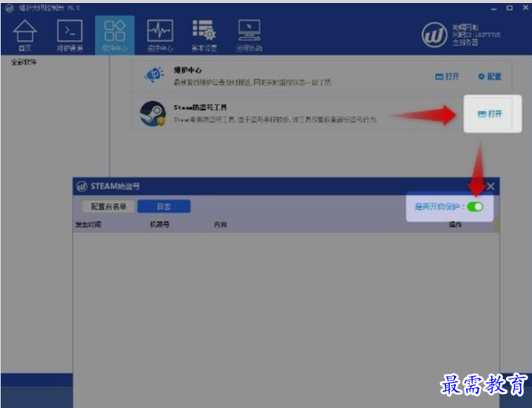Open 远程协助 monitor icon
The height and width of the screenshot is (408, 532).
(250, 36)
